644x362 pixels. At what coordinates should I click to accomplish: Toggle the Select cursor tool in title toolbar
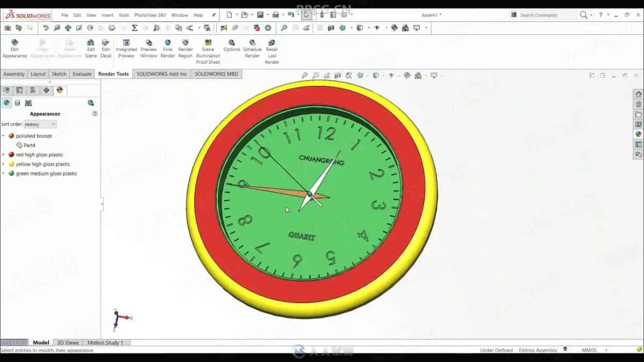306,15
